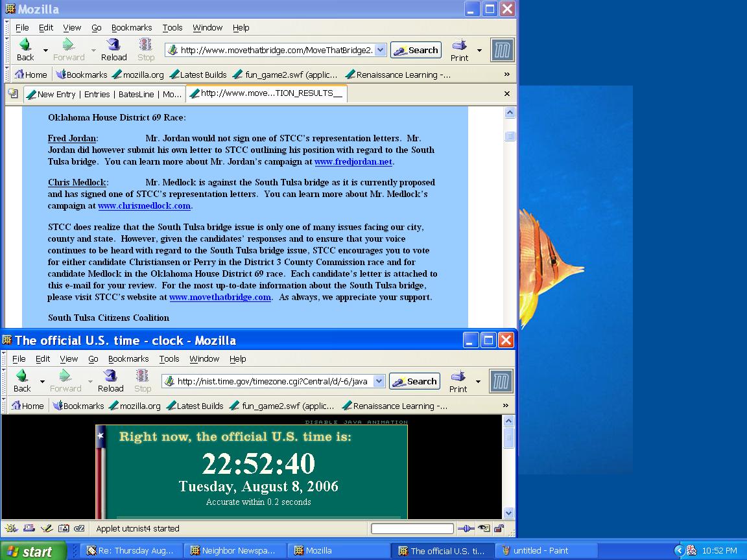Click Forward in the top Mozilla window
Screen dimensions: 747x560
[69, 49]
